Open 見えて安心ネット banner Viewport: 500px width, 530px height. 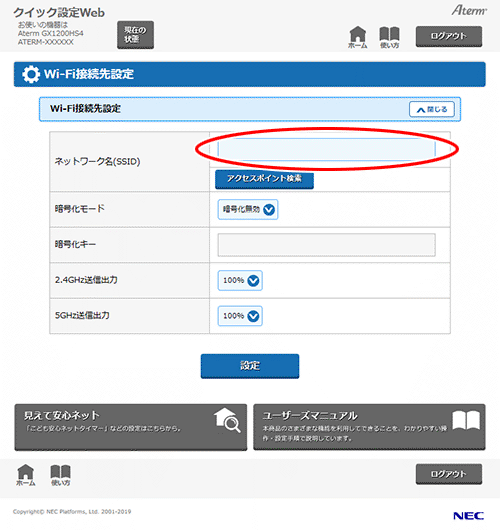(x=131, y=427)
